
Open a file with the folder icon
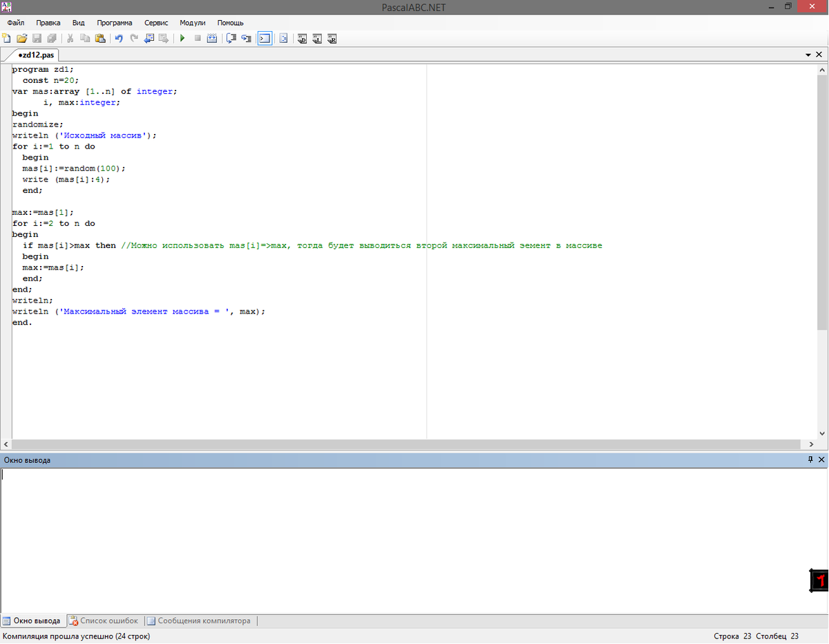21,39
